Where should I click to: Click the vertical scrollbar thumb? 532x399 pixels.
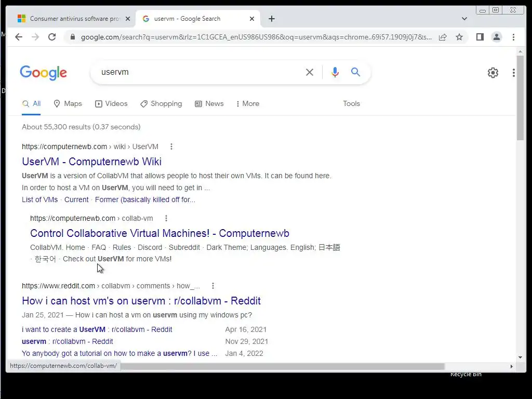(520, 98)
